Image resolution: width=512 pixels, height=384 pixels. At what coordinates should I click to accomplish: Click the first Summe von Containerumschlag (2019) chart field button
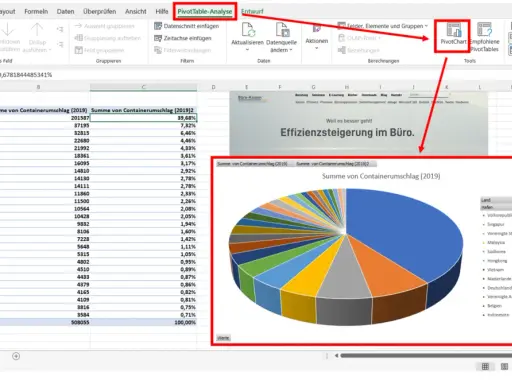pyautogui.click(x=254, y=164)
